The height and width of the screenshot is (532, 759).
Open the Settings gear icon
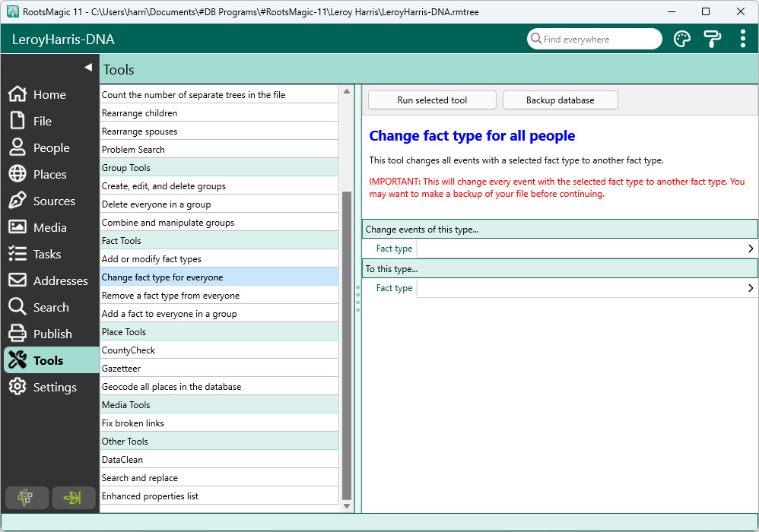point(17,386)
